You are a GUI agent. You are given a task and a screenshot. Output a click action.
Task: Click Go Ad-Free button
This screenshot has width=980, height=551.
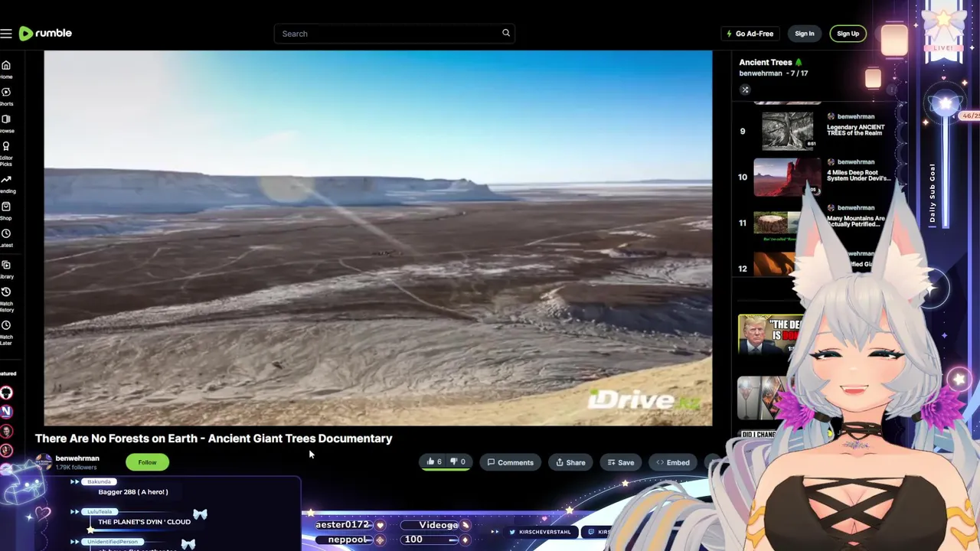(749, 34)
